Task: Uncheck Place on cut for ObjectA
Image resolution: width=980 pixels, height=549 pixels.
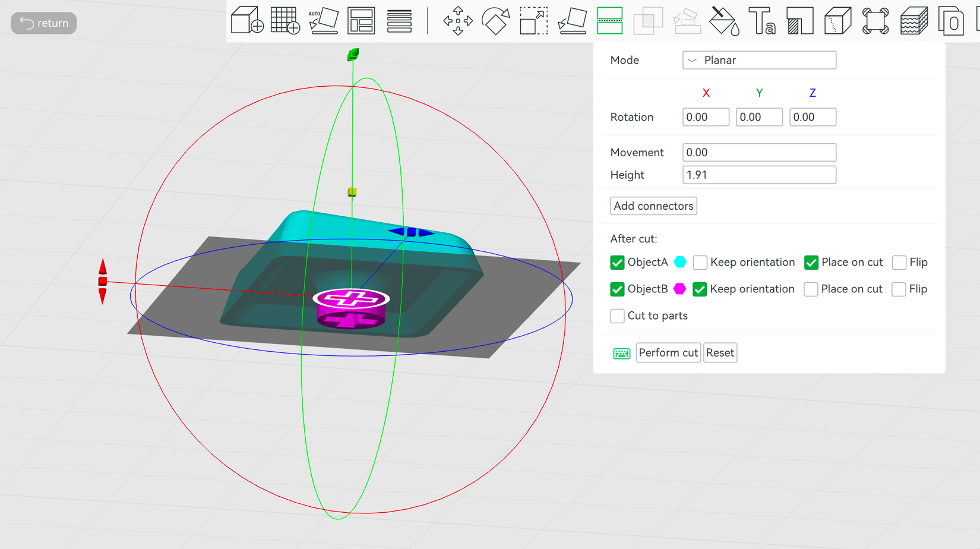Action: pyautogui.click(x=811, y=263)
